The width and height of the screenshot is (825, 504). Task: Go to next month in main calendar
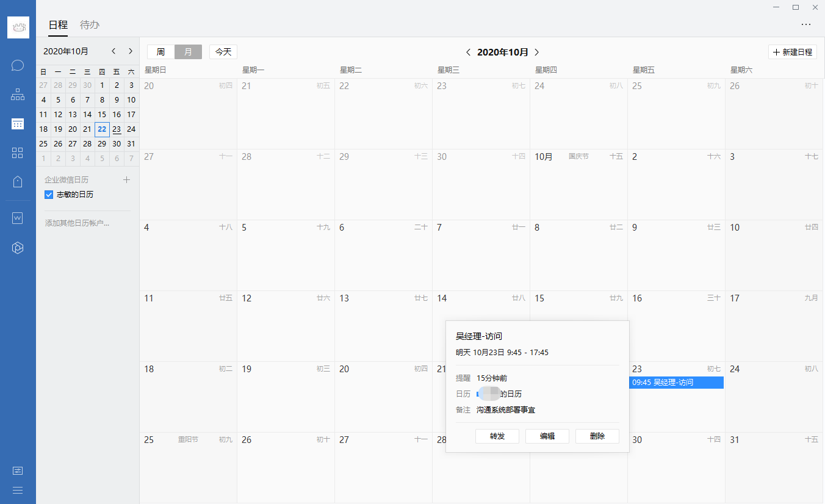click(x=537, y=52)
